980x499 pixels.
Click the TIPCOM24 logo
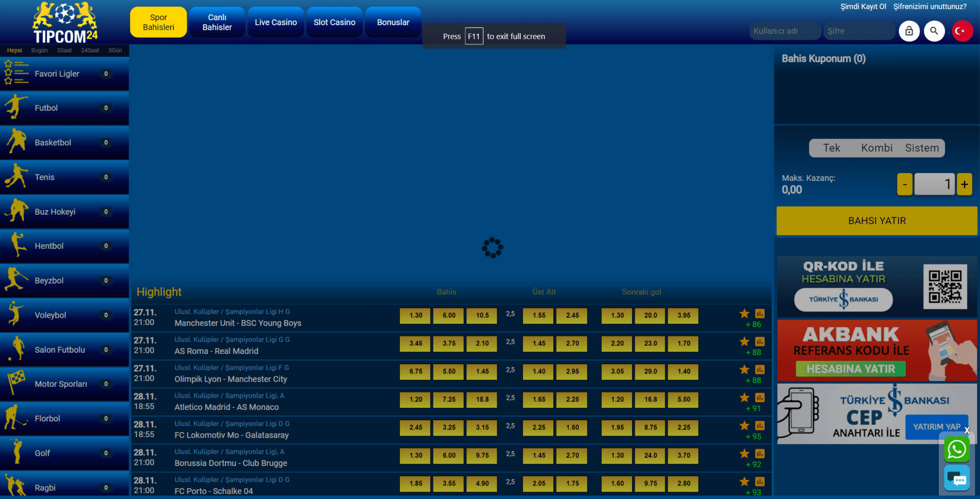click(x=65, y=23)
